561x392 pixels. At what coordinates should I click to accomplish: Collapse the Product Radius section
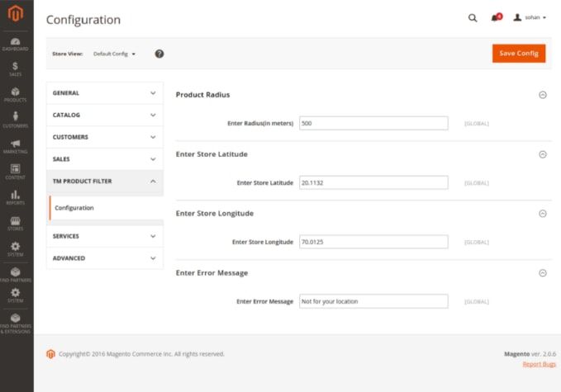[542, 95]
